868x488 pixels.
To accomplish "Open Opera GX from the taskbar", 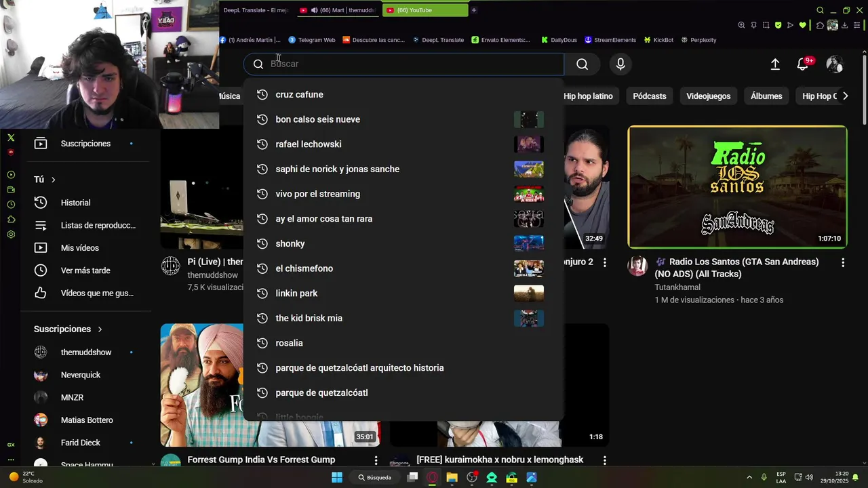I will click(432, 477).
